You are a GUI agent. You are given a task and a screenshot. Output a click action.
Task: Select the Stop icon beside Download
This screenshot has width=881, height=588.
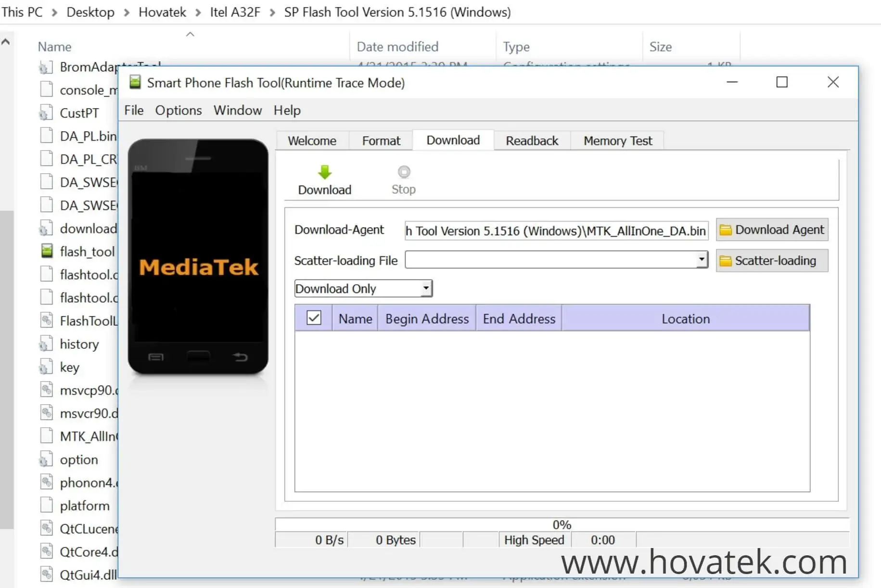pyautogui.click(x=403, y=171)
